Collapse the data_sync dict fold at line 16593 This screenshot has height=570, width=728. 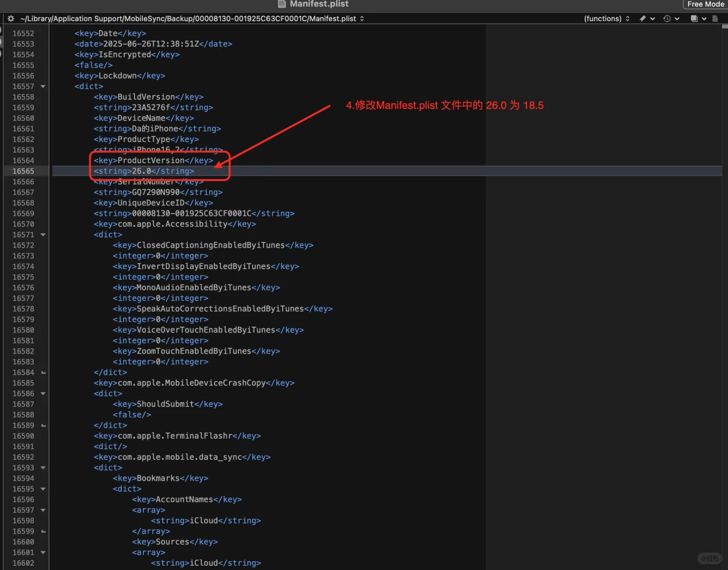(x=43, y=468)
